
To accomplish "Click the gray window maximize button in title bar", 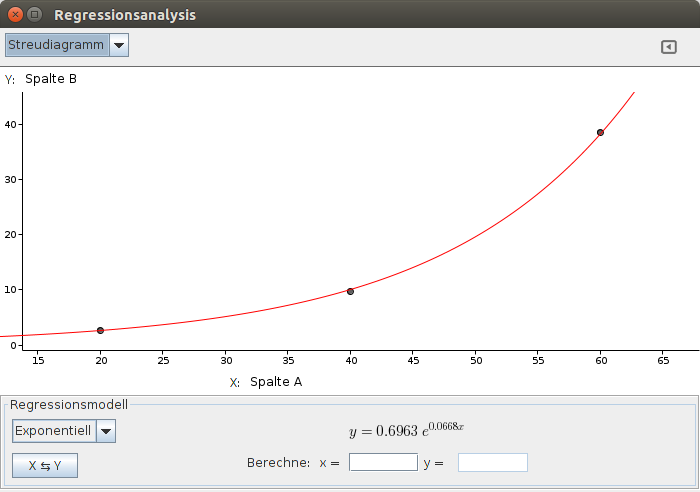I will (34, 15).
